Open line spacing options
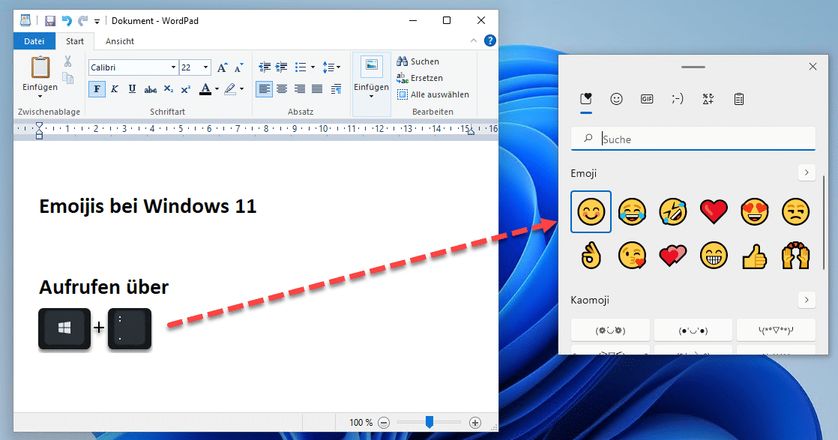 (331, 67)
